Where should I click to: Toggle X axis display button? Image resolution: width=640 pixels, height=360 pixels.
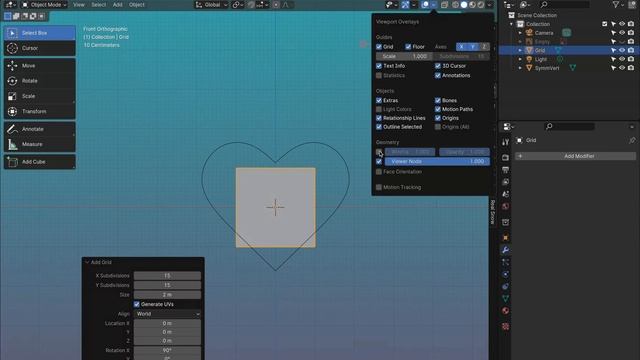pos(462,47)
